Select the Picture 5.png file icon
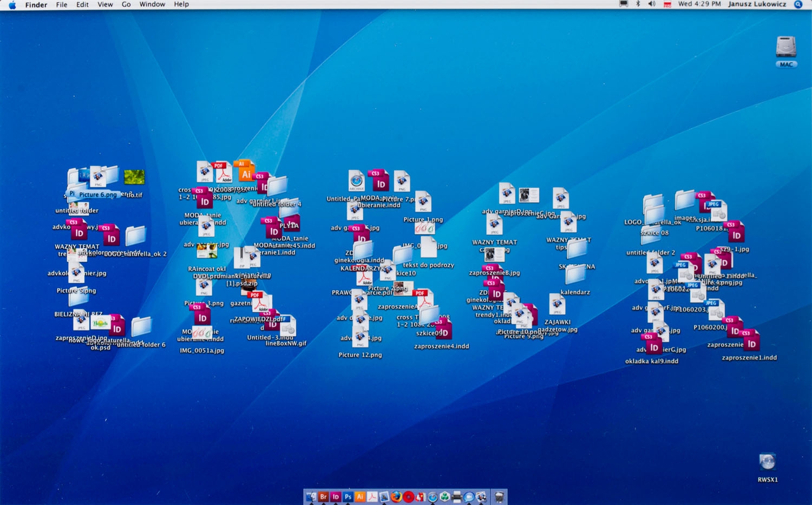The height and width of the screenshot is (505, 812). pyautogui.click(x=76, y=274)
